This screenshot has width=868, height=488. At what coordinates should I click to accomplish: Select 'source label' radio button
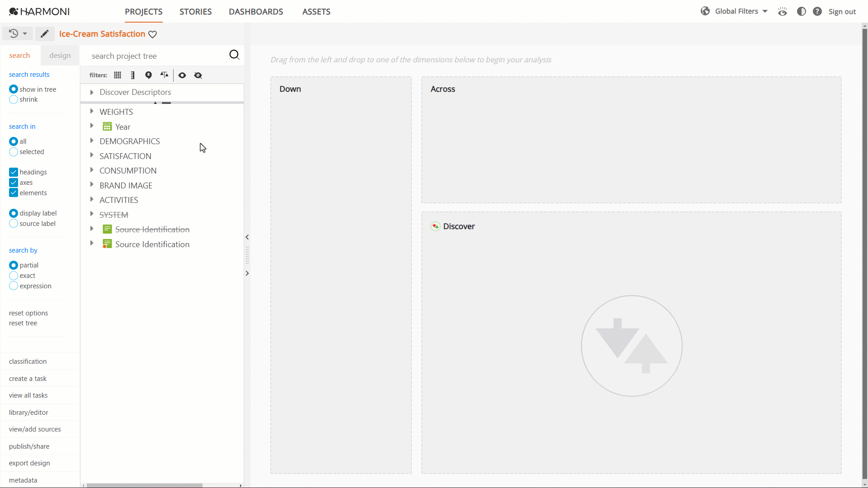pos(14,224)
